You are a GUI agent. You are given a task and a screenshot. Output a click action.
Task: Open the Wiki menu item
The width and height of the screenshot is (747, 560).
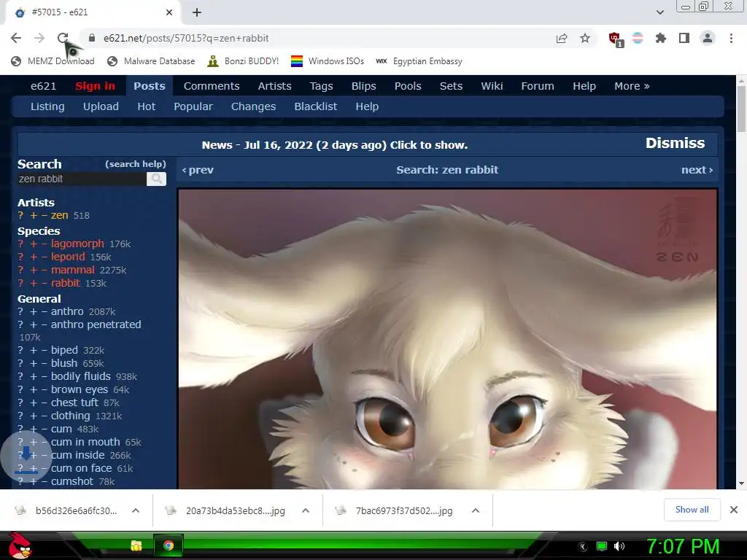pos(492,86)
